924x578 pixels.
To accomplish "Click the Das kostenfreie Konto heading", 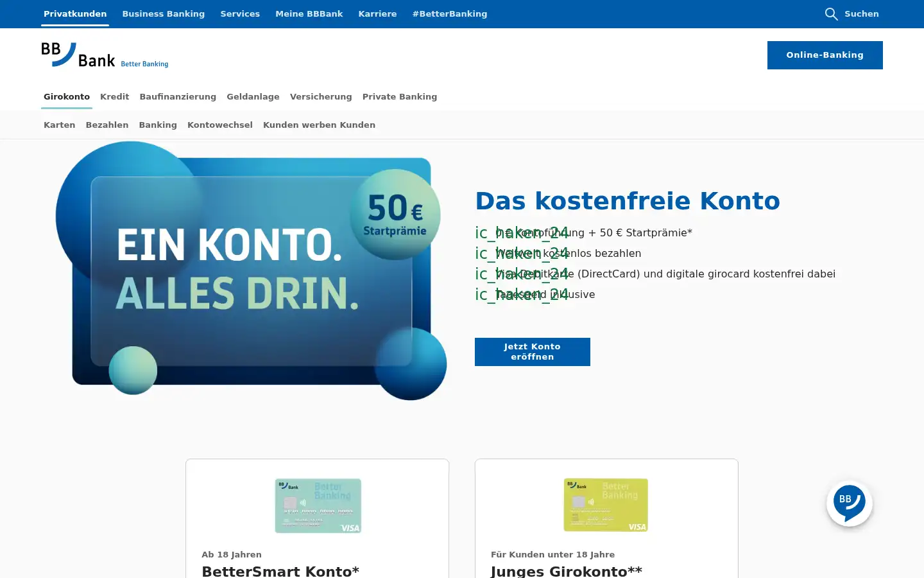I will point(628,200).
